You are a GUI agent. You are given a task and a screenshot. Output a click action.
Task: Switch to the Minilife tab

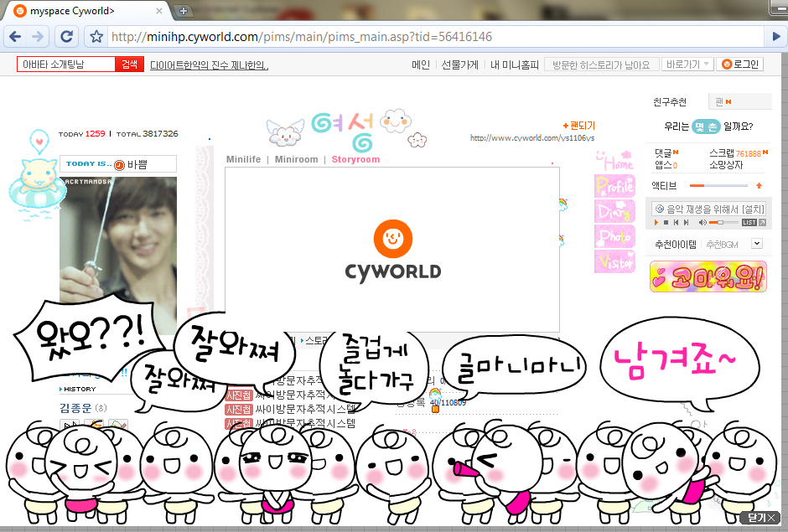click(x=243, y=159)
